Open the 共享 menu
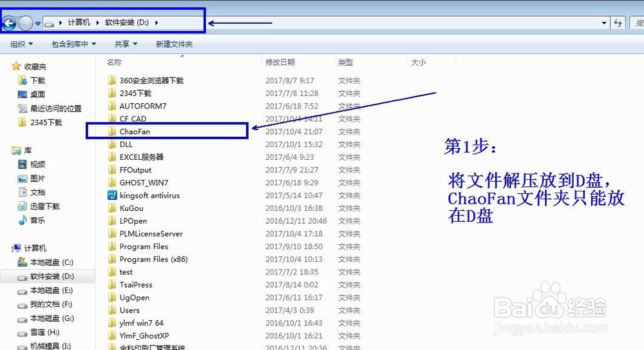 [126, 44]
